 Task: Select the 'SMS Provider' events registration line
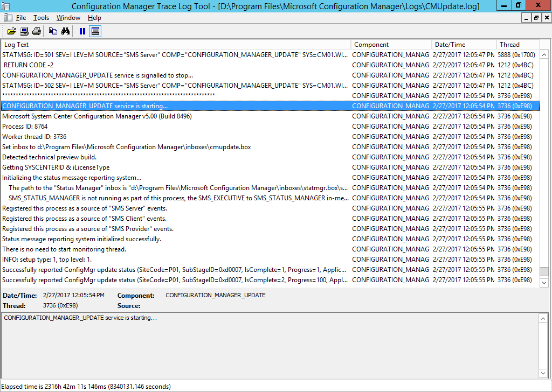tap(271, 228)
